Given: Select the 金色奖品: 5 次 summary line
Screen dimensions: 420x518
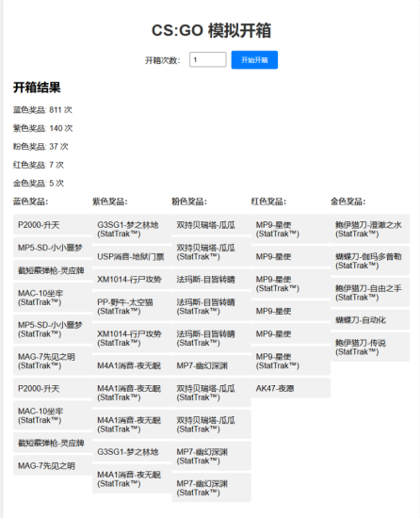Looking at the screenshot, I should 39,183.
